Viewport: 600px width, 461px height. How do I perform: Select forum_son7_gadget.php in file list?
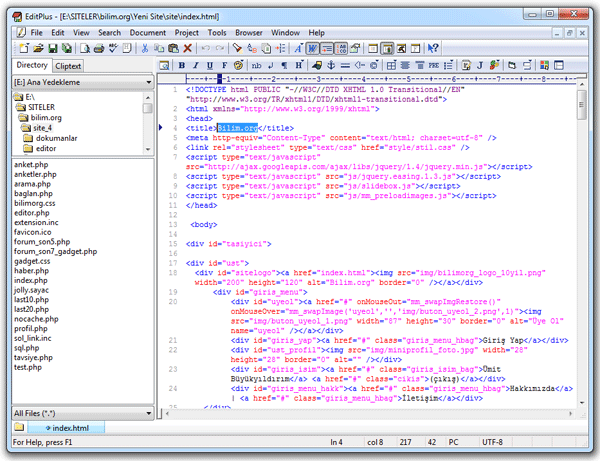coord(55,251)
